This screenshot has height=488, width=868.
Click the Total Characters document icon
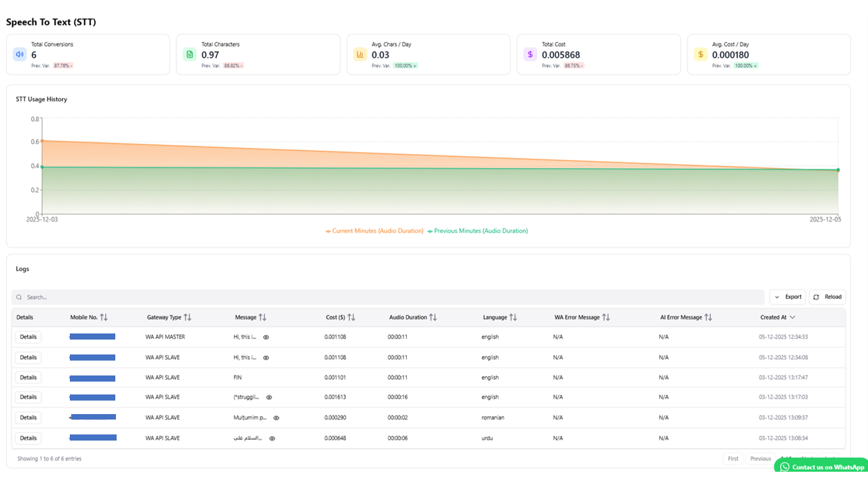point(190,54)
